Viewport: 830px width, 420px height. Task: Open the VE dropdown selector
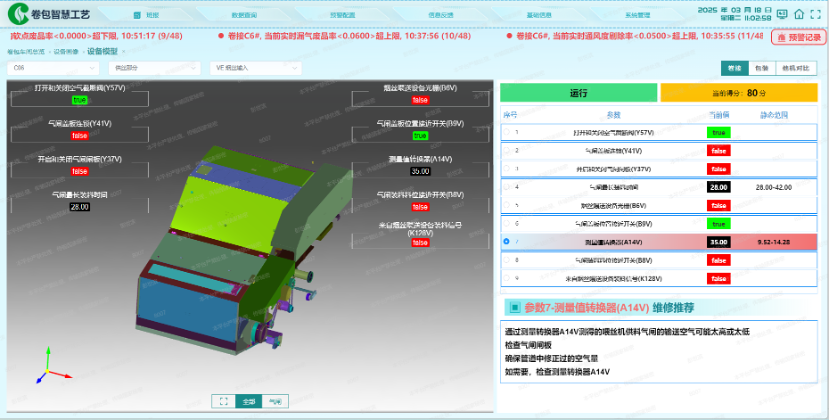coord(256,68)
